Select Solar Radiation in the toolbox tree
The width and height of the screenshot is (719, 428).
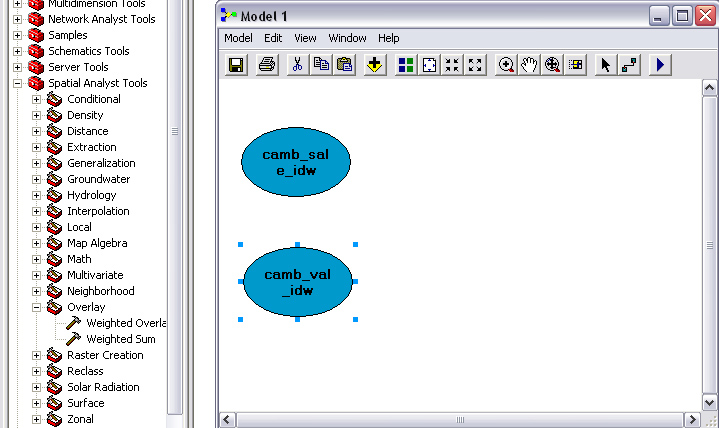pos(103,387)
